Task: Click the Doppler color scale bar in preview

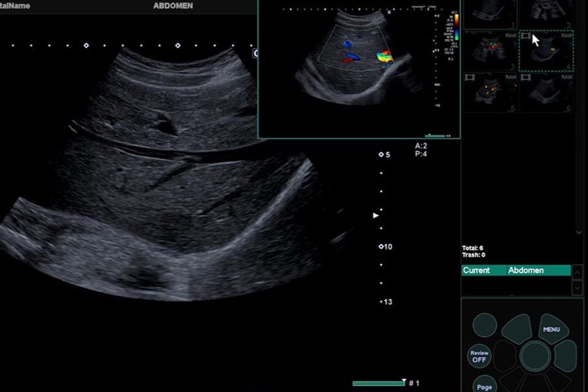Action: point(456,27)
